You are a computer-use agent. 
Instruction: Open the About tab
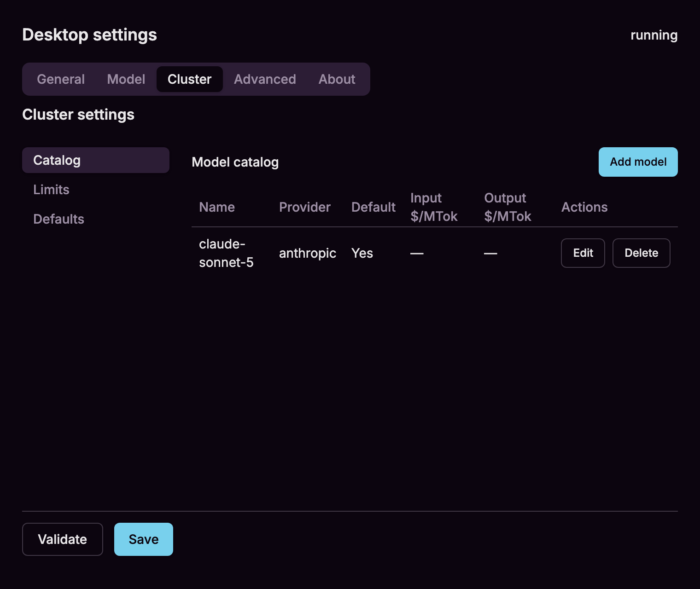[337, 79]
